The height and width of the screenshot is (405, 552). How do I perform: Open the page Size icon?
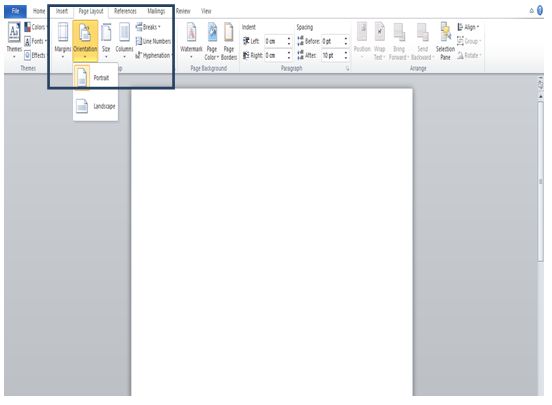[106, 40]
